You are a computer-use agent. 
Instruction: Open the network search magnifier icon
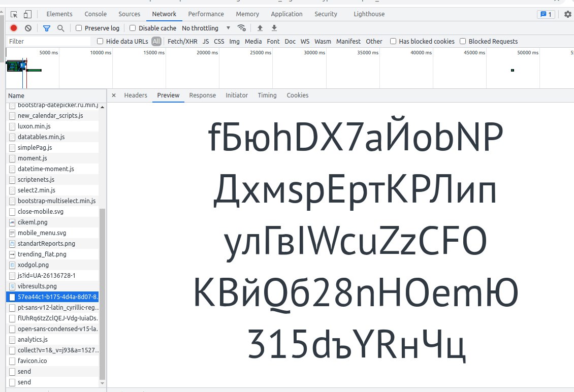(x=61, y=28)
